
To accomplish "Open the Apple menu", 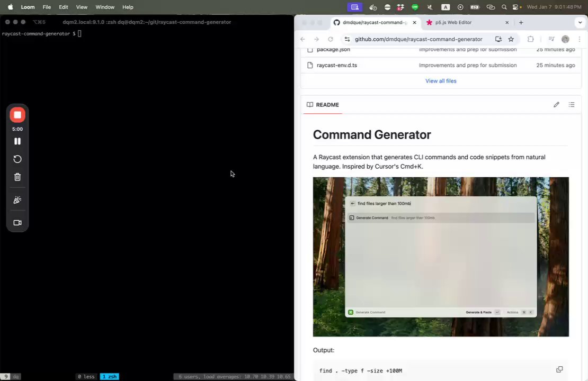I will (x=10, y=7).
